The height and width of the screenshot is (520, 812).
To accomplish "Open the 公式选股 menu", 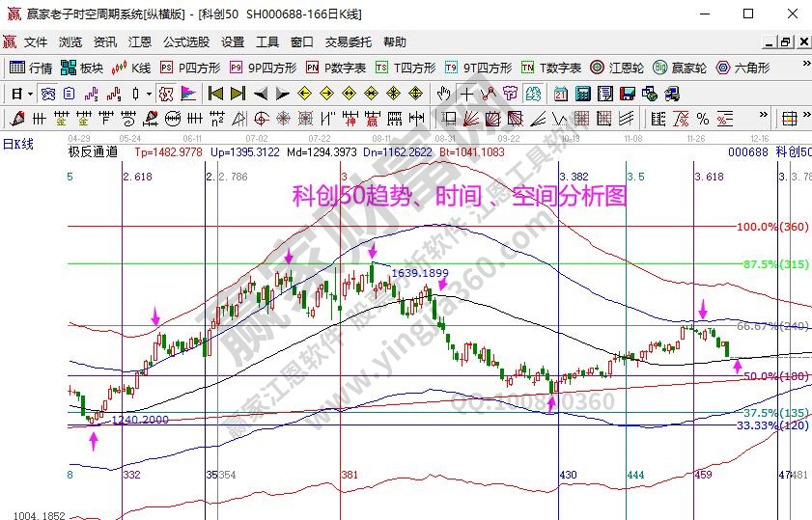I will [x=185, y=42].
